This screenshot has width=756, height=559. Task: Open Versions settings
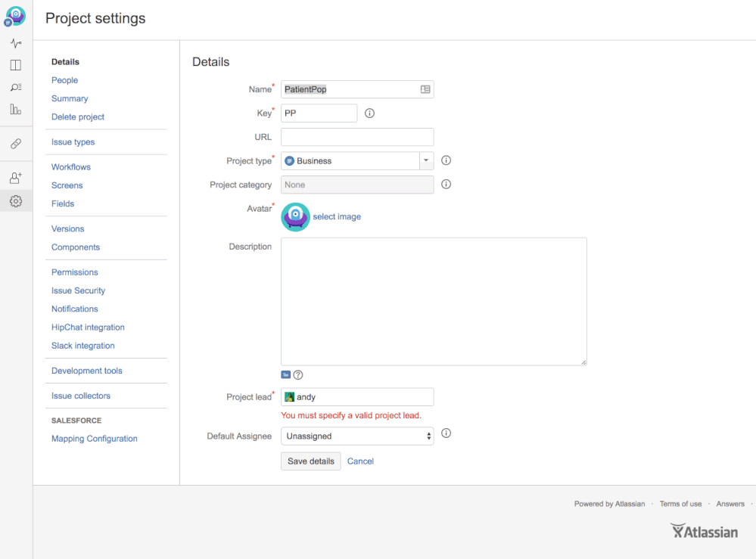(68, 228)
